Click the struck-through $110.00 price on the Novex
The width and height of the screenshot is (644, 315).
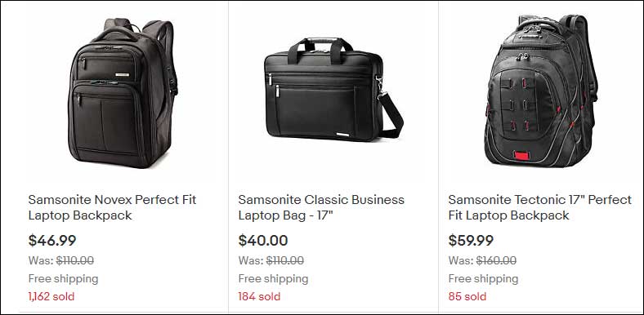pyautogui.click(x=74, y=260)
